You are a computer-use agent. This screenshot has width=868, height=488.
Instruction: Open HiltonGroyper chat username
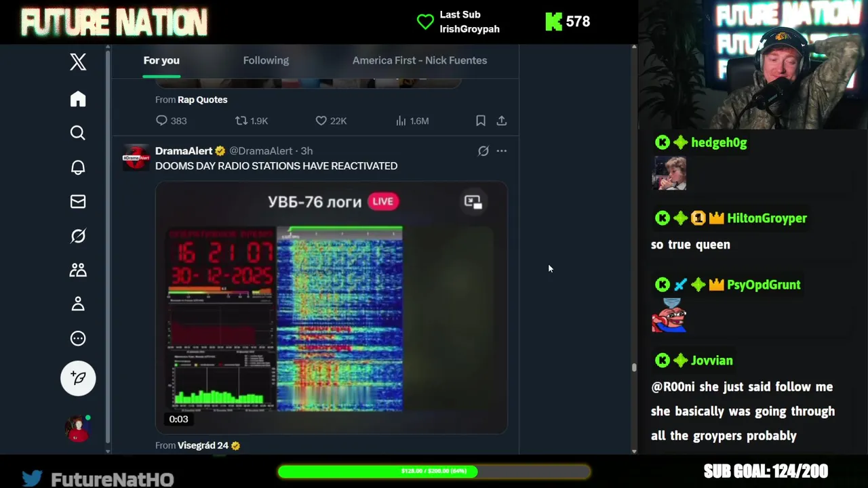767,218
